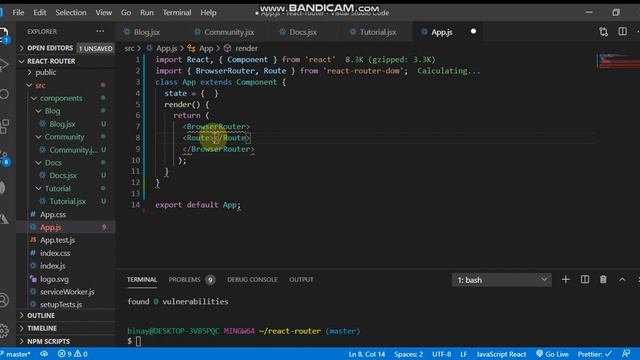The height and width of the screenshot is (360, 640).
Task: Click Explorer more actions ellipsis
Action: pyautogui.click(x=100, y=31)
